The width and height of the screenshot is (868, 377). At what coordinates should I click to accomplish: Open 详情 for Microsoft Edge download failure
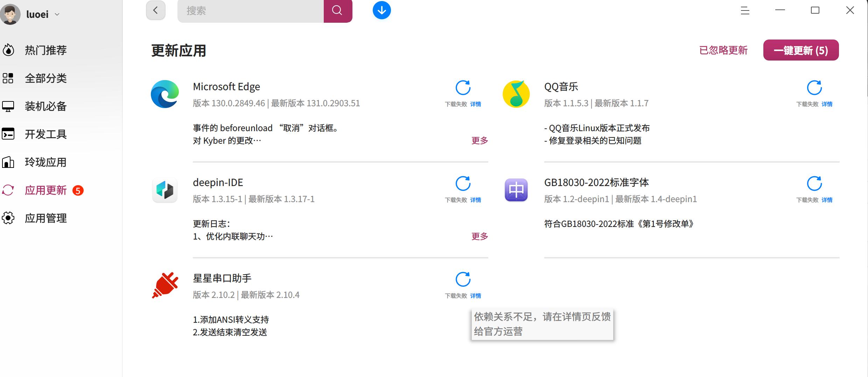coord(475,104)
